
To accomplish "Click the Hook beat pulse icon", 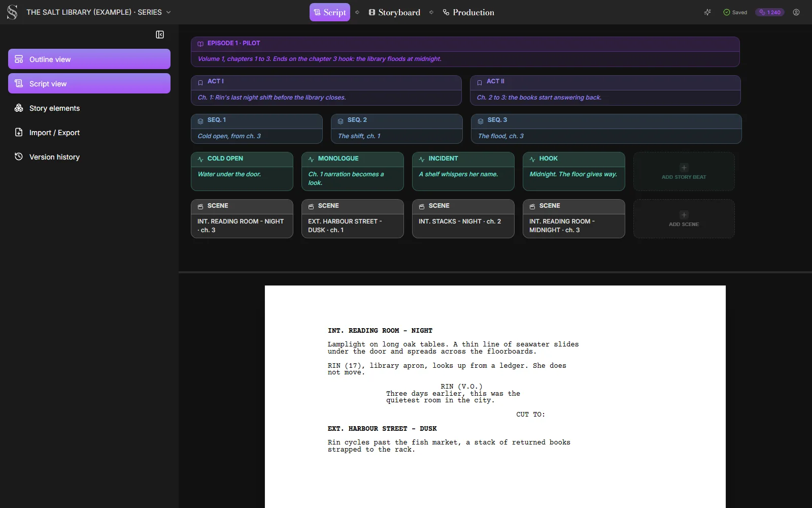I will (x=532, y=159).
